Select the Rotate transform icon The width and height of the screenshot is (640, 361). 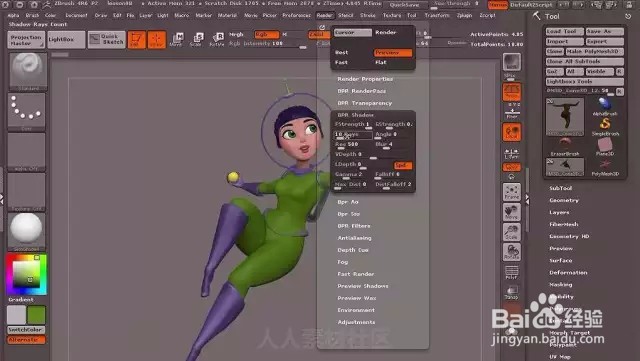tap(217, 40)
